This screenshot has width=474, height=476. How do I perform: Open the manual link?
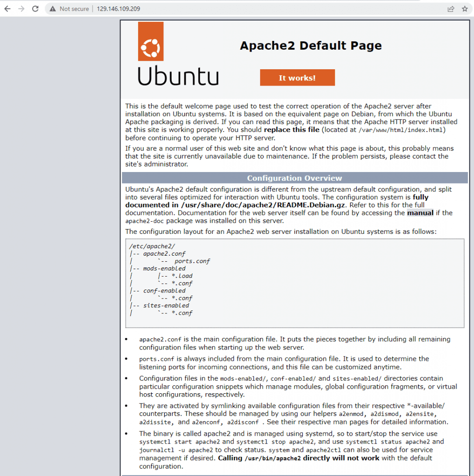click(420, 213)
